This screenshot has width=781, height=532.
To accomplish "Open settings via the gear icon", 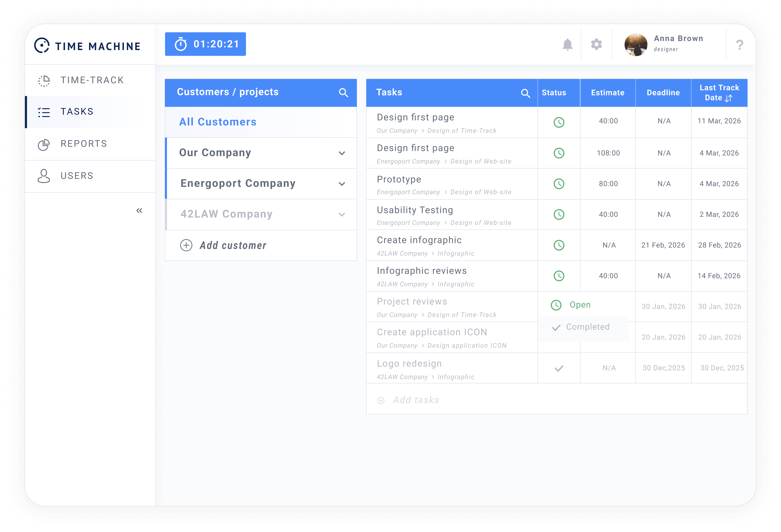I will tap(596, 44).
